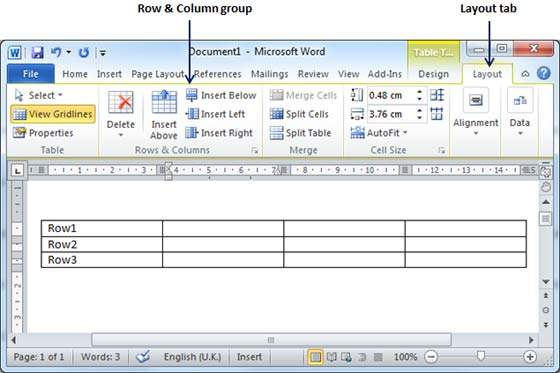
Task: Increase the row height with up stepper
Action: (x=419, y=92)
